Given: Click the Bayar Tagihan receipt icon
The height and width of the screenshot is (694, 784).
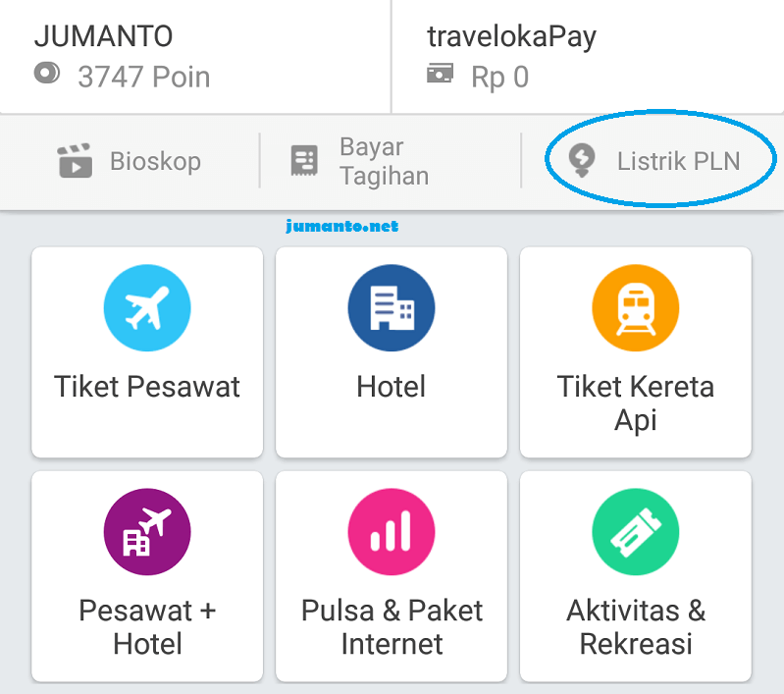Looking at the screenshot, I should coord(304,161).
